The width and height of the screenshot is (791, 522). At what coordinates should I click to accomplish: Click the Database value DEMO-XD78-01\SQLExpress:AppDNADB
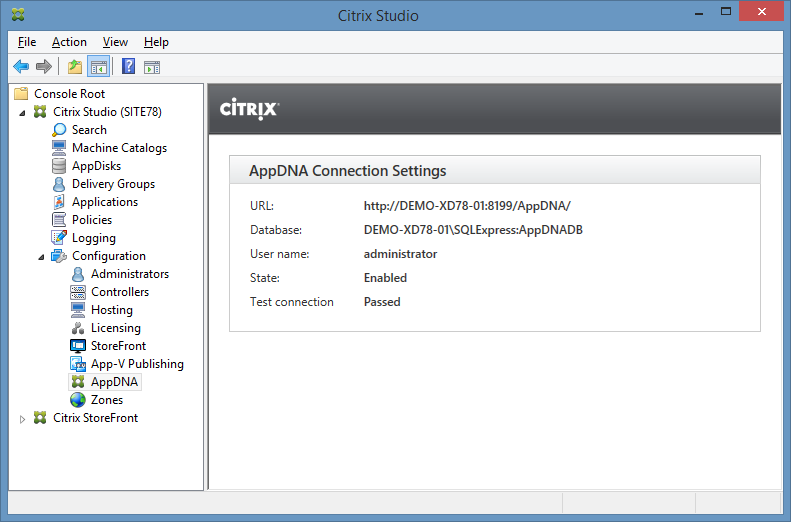click(x=473, y=230)
